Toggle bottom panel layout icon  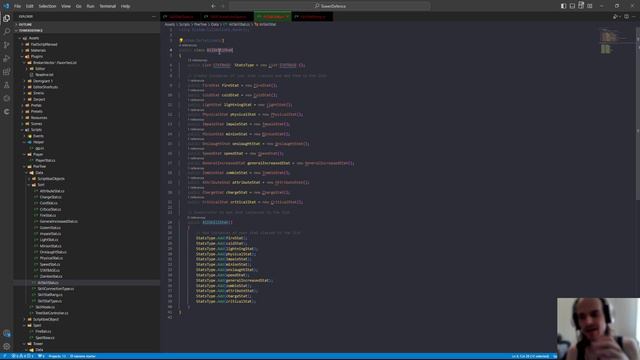pyautogui.click(x=572, y=6)
